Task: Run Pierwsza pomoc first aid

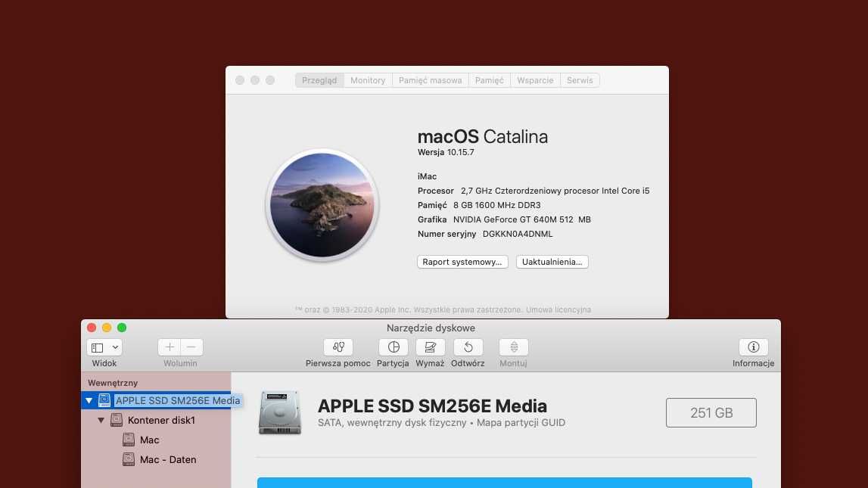Action: 338,347
